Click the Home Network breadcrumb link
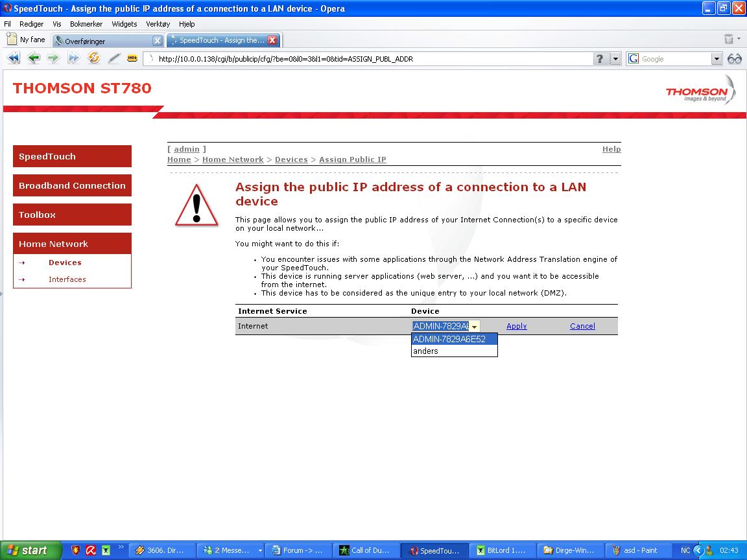The image size is (747, 560). pos(233,159)
